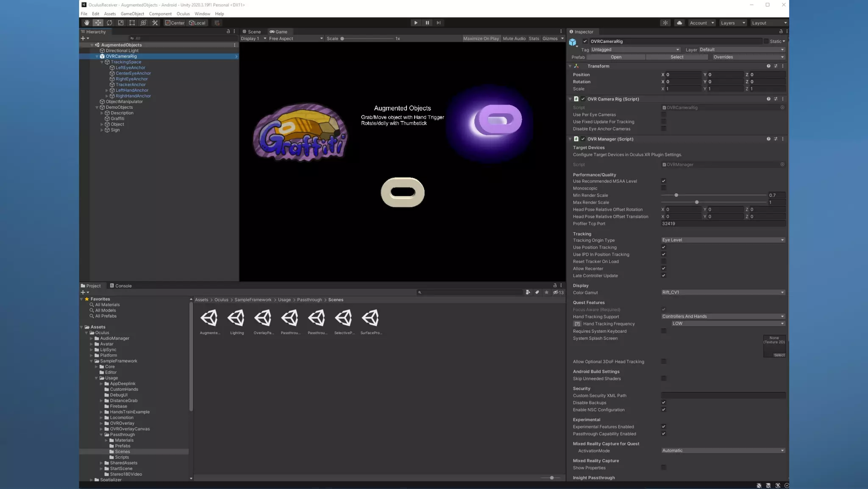Adjust the Min Render Scale slider

(676, 196)
